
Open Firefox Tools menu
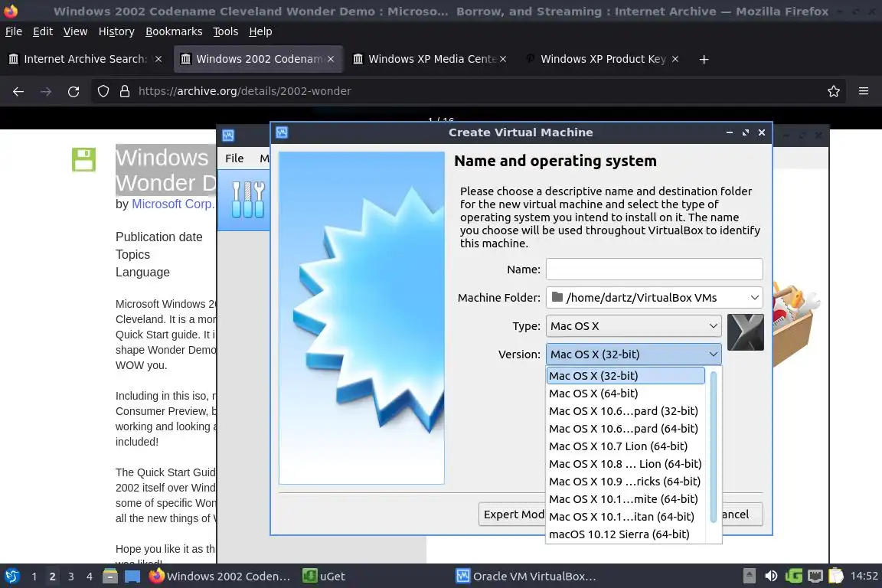[226, 31]
